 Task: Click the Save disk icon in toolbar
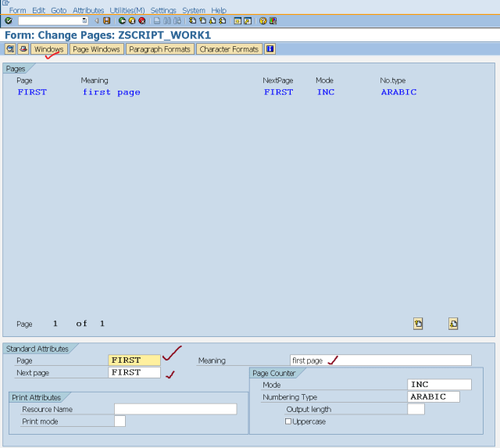tap(106, 21)
